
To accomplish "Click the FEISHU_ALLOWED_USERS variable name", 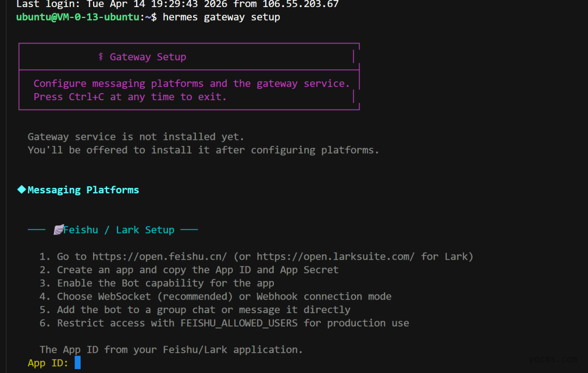I will 239,323.
